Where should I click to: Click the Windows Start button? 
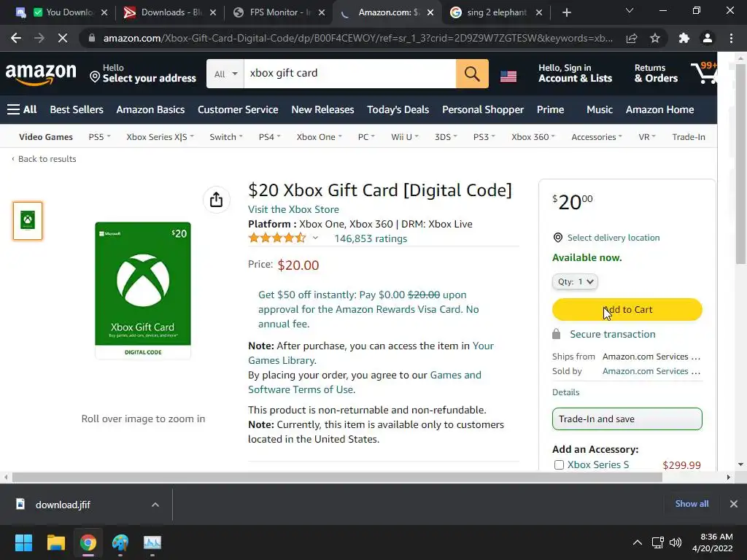point(23,542)
